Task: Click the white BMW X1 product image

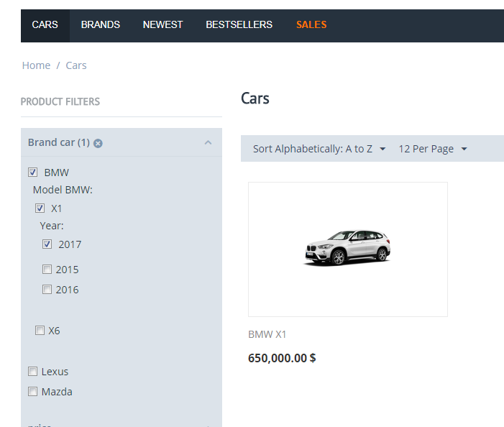Action: pyautogui.click(x=348, y=249)
